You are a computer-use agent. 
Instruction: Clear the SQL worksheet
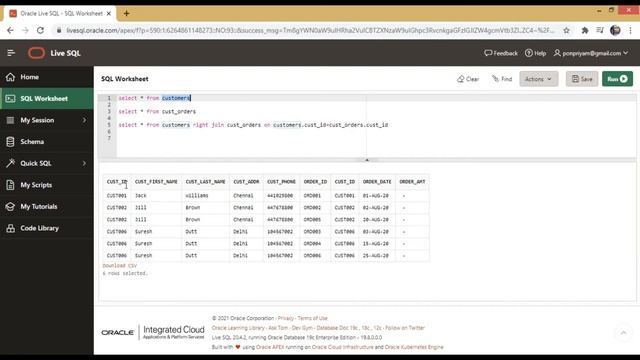[468, 79]
